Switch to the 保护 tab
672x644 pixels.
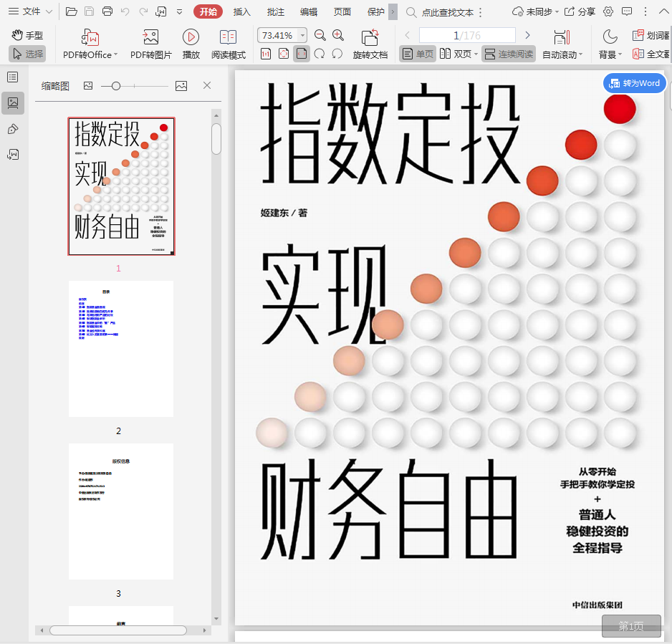[376, 11]
